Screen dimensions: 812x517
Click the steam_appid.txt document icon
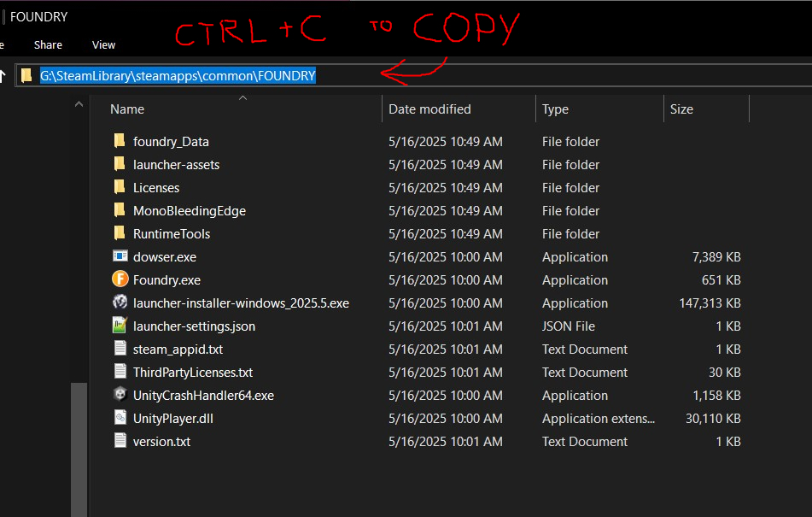120,348
